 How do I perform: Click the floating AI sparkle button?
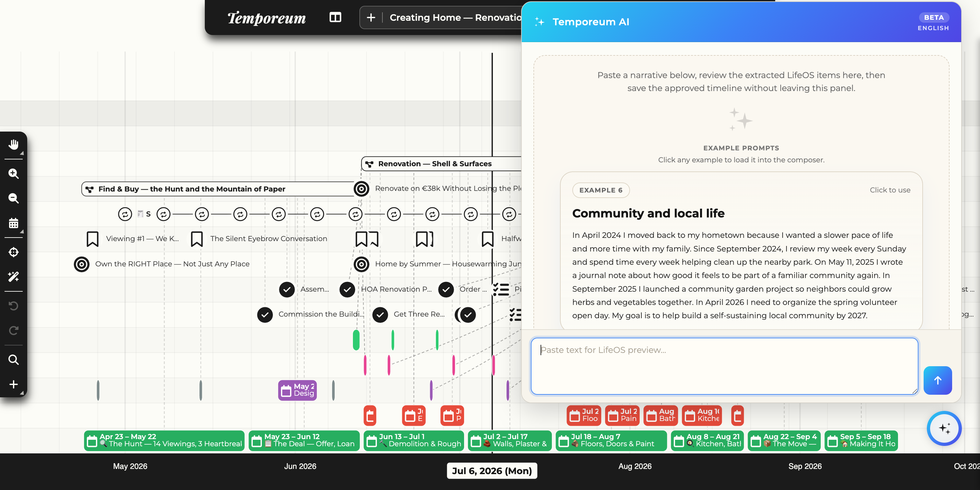pos(944,428)
